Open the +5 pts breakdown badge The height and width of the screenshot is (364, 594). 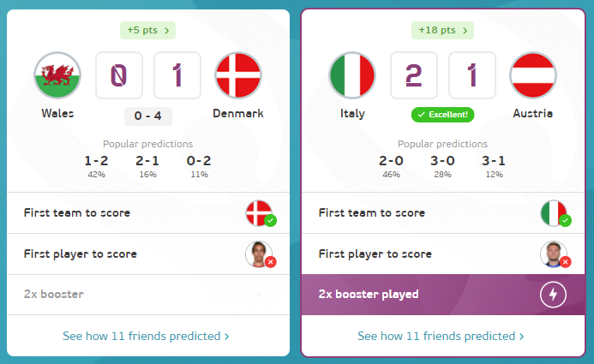point(147,30)
